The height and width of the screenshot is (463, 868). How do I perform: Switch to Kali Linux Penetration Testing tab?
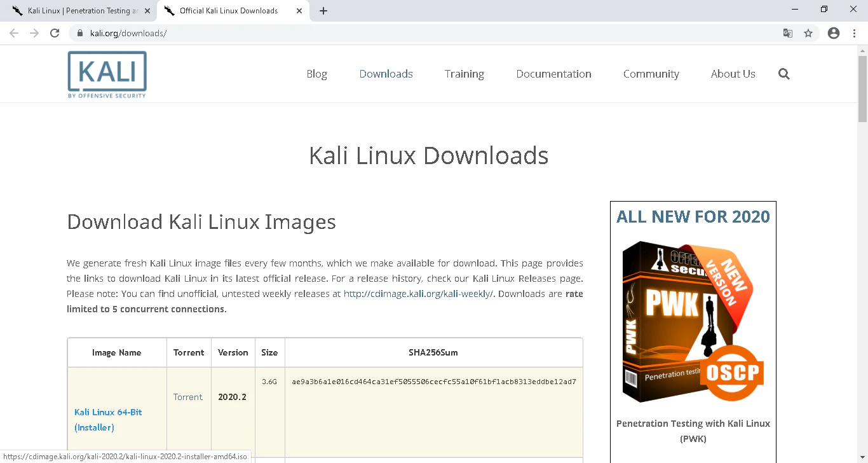[80, 11]
